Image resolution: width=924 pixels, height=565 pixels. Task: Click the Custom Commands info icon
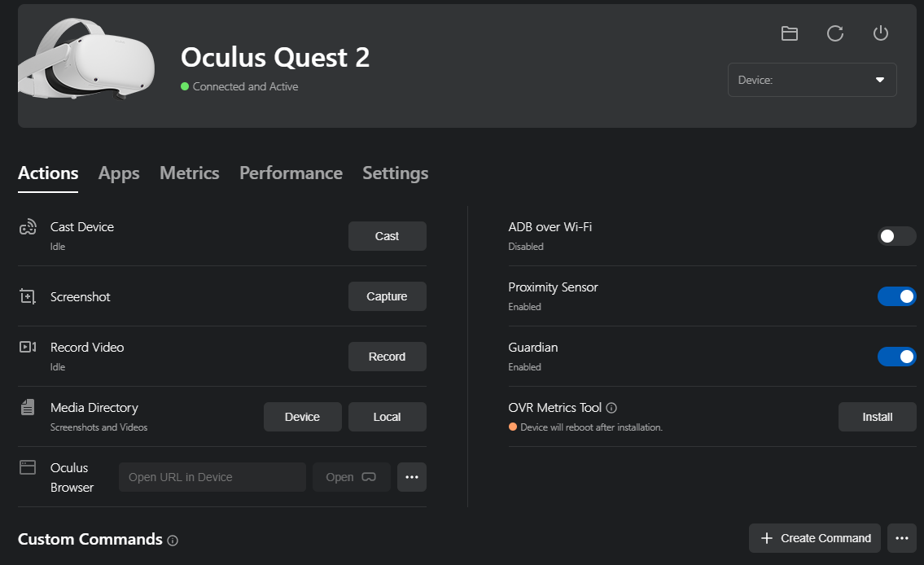[173, 541]
